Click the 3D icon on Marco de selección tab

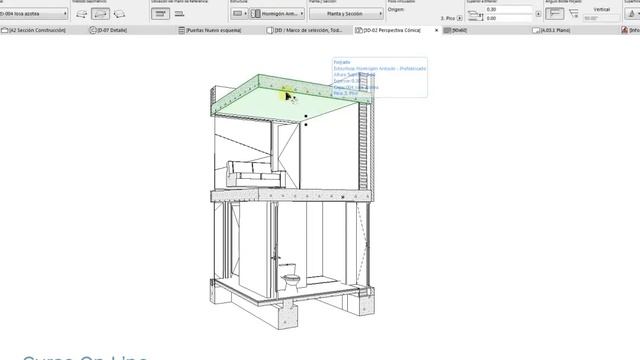pos(270,30)
